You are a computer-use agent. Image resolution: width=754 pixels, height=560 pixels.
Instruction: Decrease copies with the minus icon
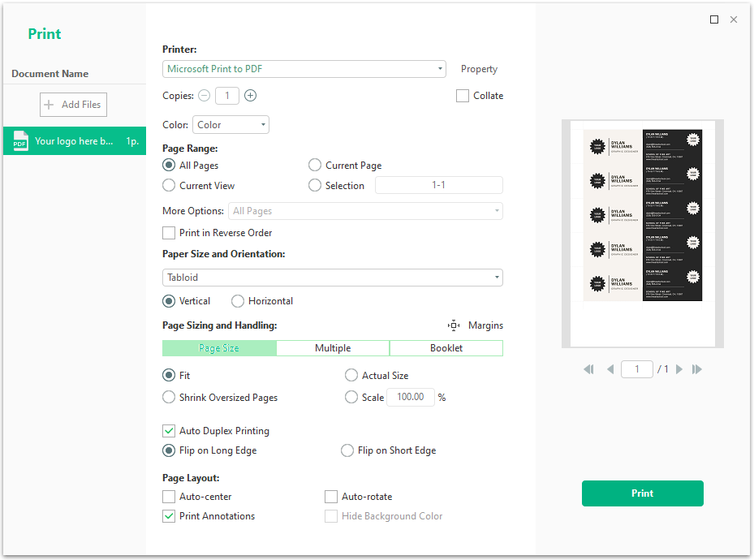pos(205,96)
